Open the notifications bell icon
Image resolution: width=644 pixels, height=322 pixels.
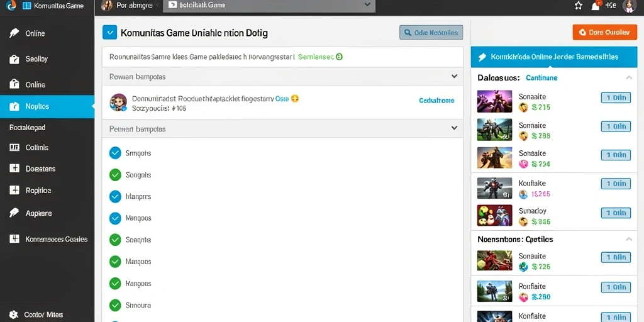pyautogui.click(x=595, y=6)
